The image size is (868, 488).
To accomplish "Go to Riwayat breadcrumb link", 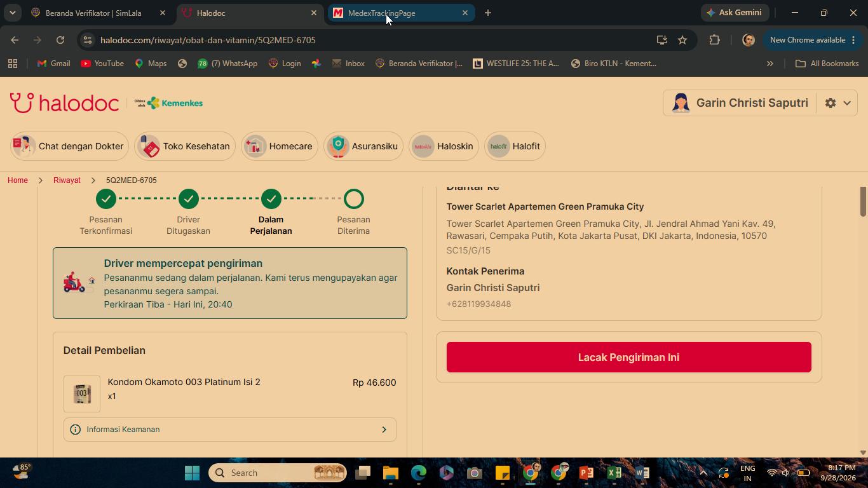I will pos(67,180).
